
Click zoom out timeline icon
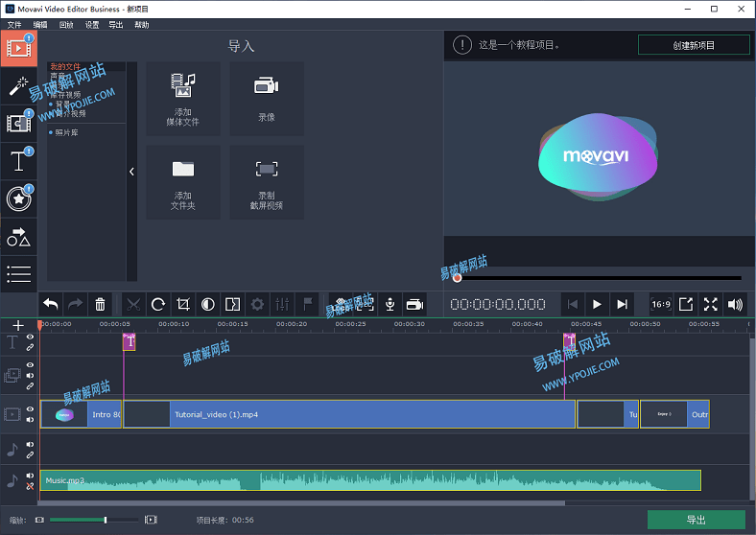39,520
